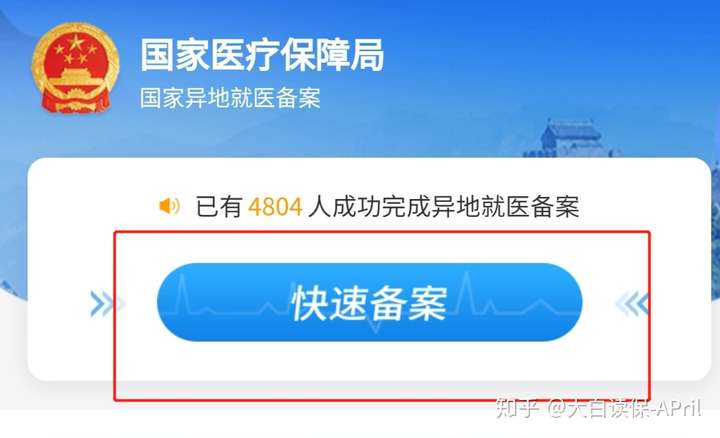Tap the national emblem logo

pos(76,67)
